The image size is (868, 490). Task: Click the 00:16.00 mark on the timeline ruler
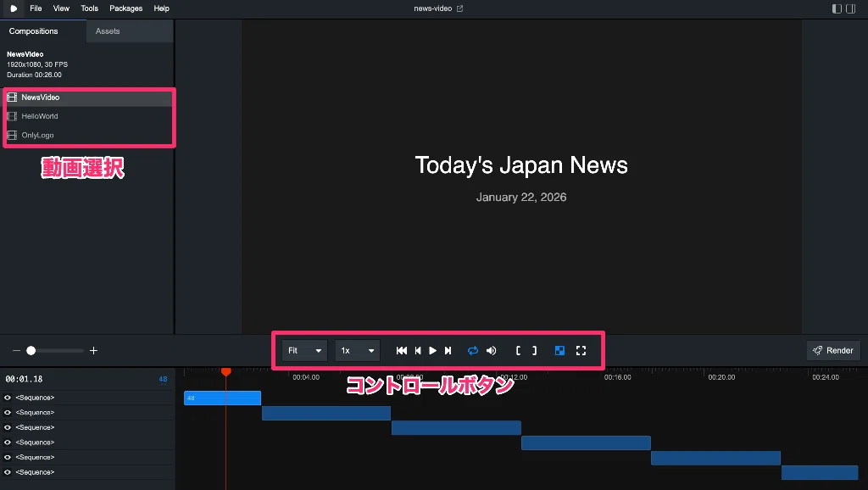click(x=617, y=377)
